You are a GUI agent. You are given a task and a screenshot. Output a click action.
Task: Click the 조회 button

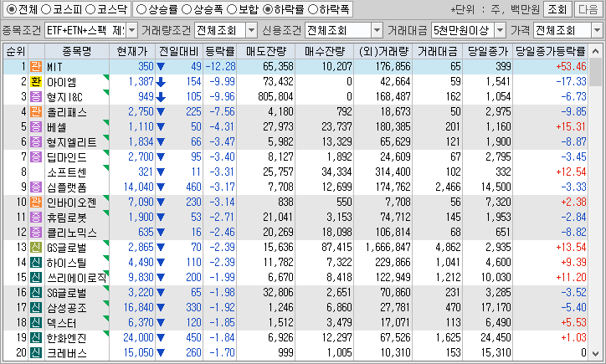pyautogui.click(x=557, y=9)
